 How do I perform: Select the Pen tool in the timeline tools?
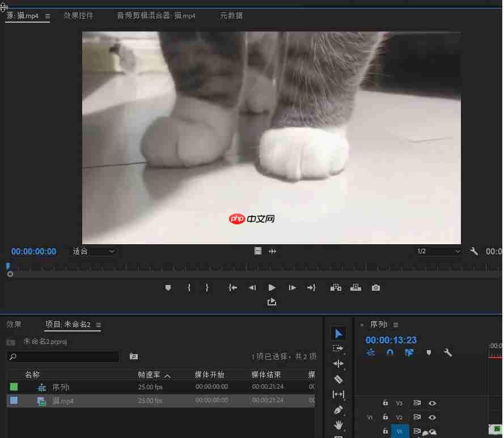click(338, 409)
